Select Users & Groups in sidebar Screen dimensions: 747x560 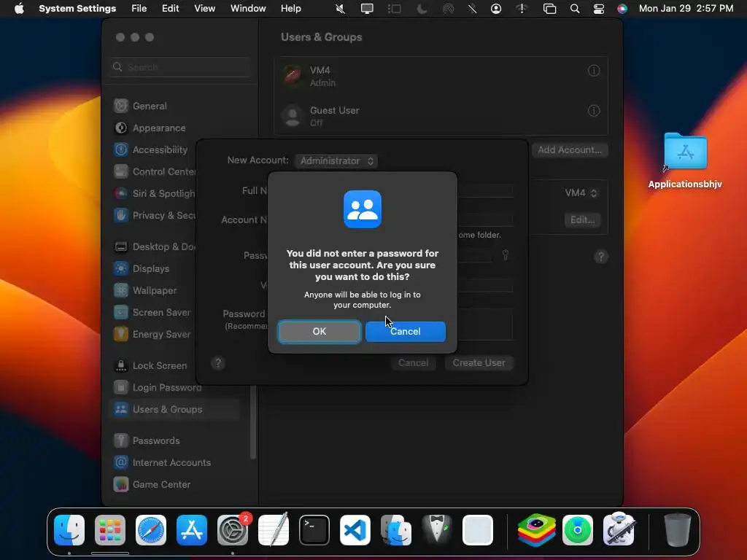[174, 410]
